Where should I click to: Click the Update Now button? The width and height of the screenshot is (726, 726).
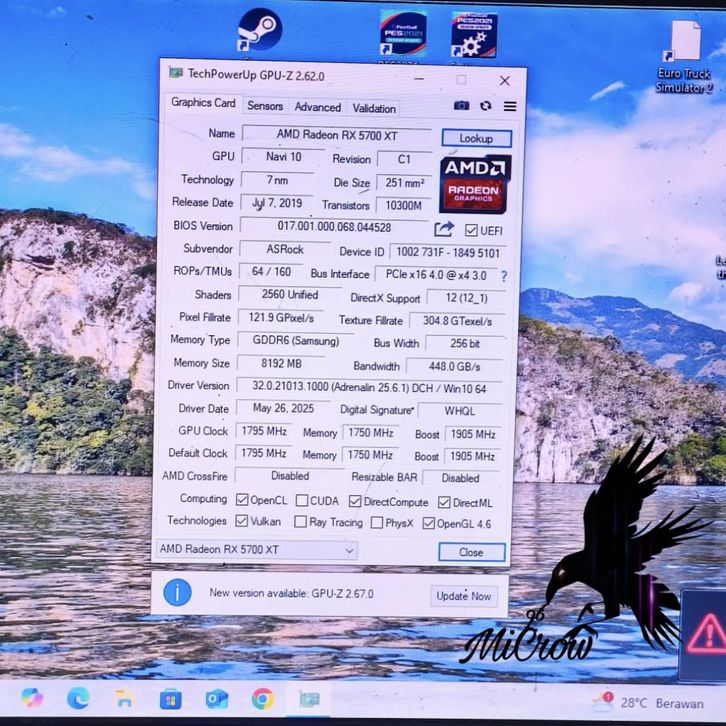(464, 596)
